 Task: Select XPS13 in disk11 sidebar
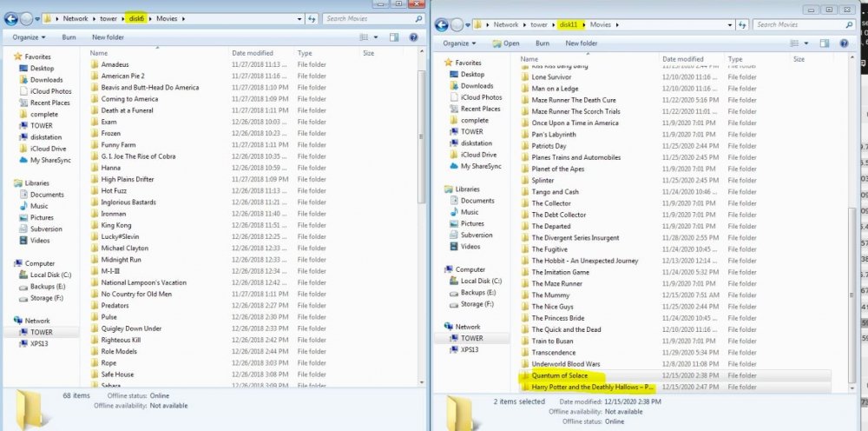pos(470,350)
